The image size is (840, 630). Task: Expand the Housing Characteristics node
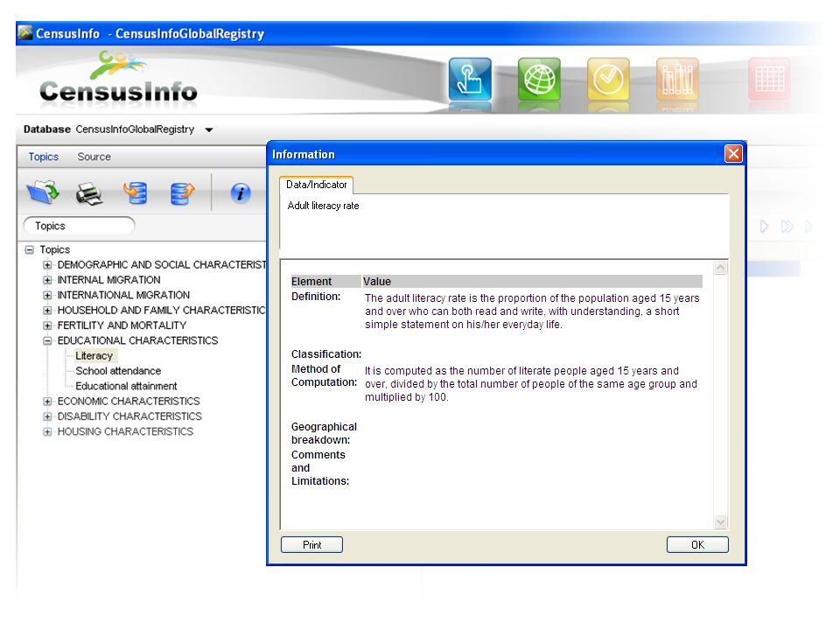(47, 431)
